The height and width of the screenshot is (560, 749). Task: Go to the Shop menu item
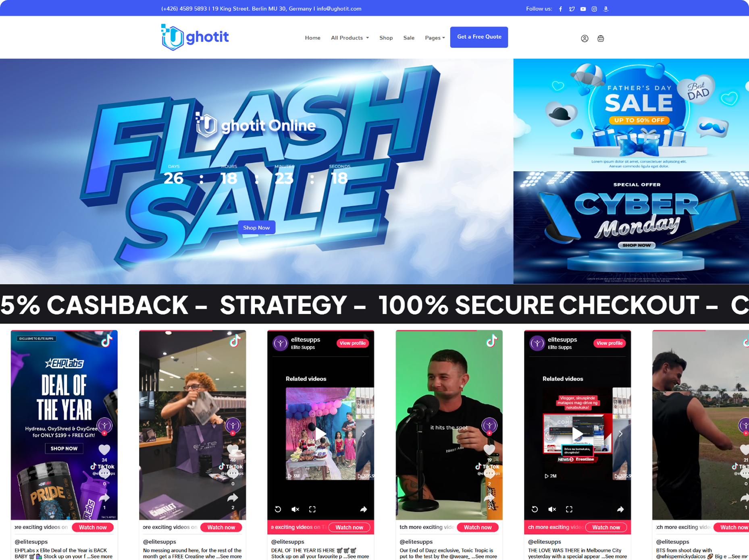(x=386, y=38)
